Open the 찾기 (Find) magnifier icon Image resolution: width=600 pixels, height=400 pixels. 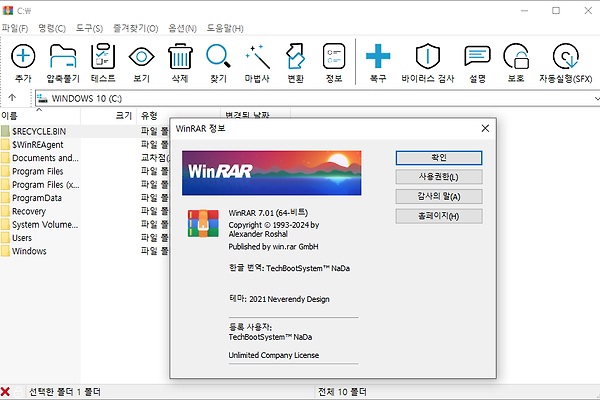(218, 56)
